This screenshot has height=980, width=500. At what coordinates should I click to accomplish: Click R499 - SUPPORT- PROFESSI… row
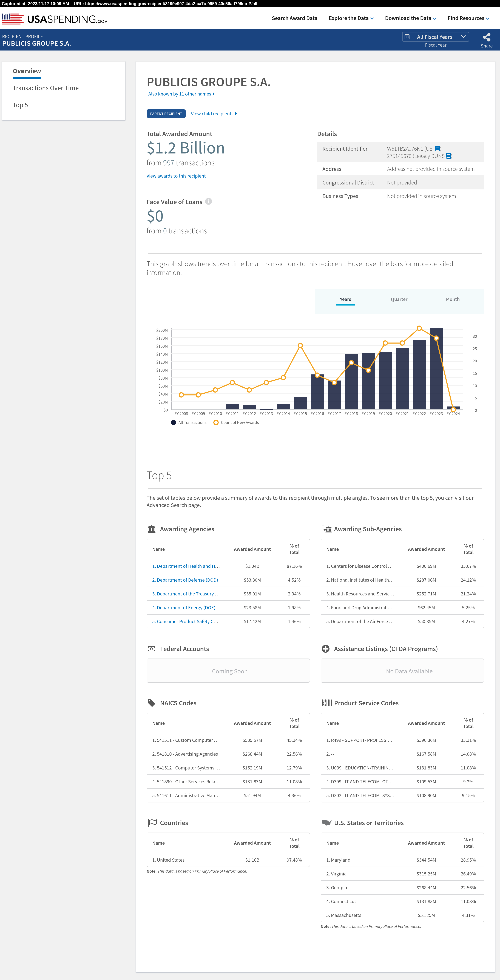(x=402, y=740)
